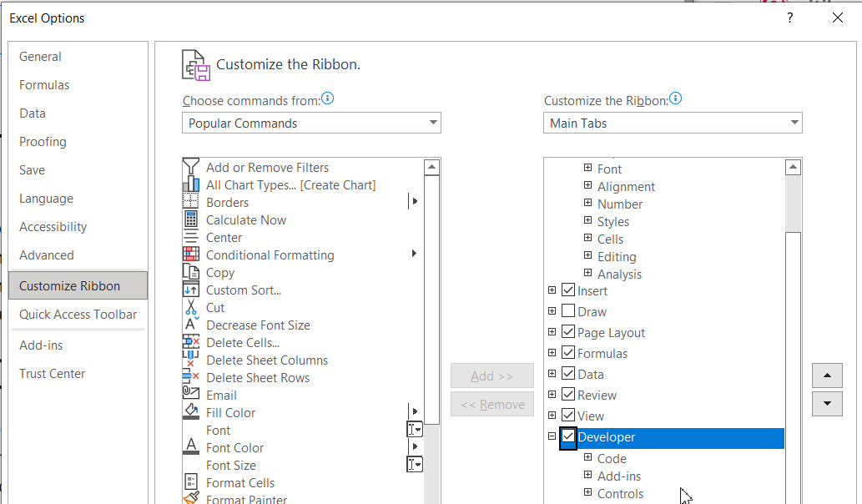Select the Fill Color swatch command
Screen dimensions: 862x504
[229, 412]
